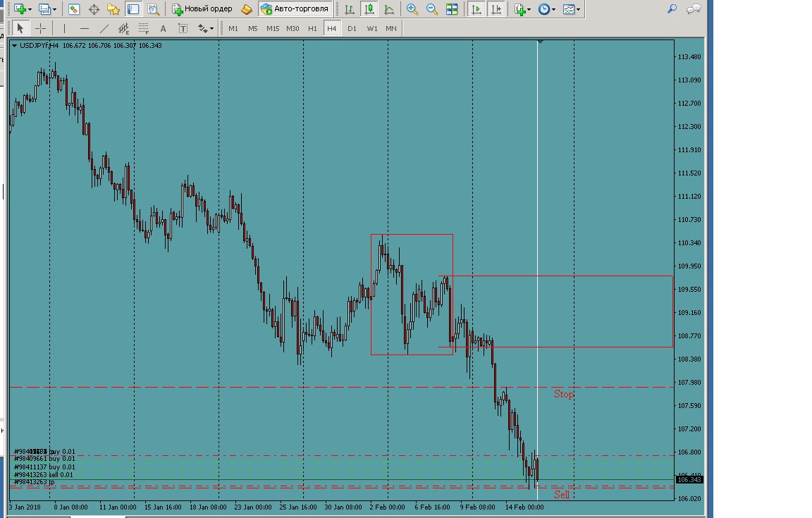Open the chat bubbles icon
This screenshot has width=812, height=518.
(x=694, y=8)
